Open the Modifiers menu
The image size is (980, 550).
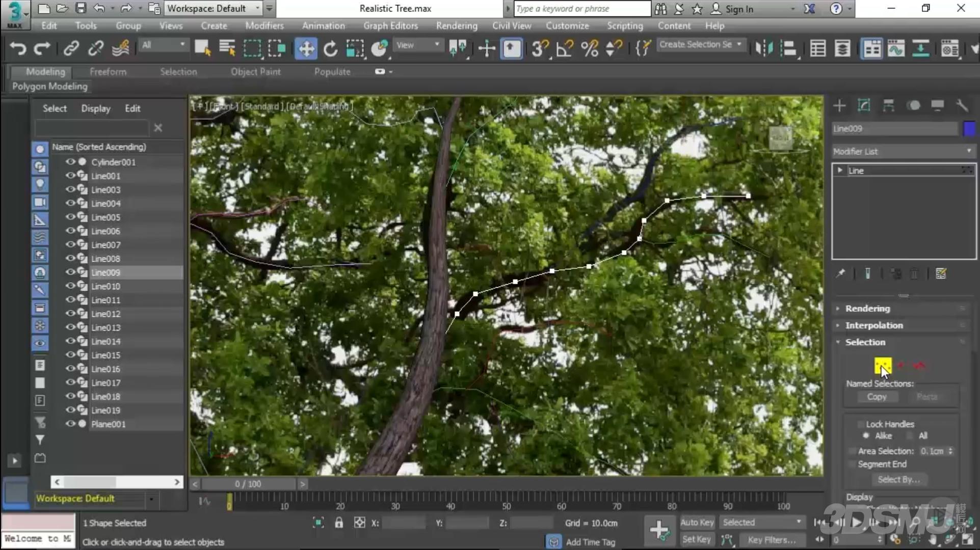pos(264,25)
